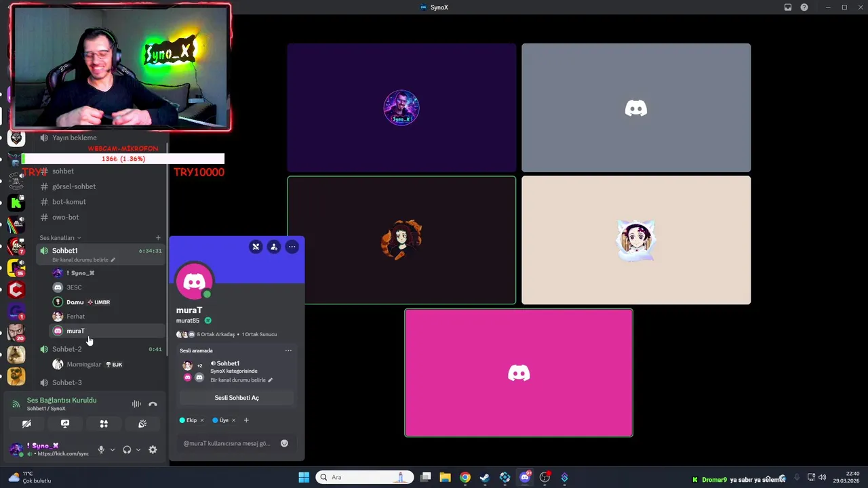Expand headphone output options arrow
Viewport: 868px width, 488px height.
(138, 449)
